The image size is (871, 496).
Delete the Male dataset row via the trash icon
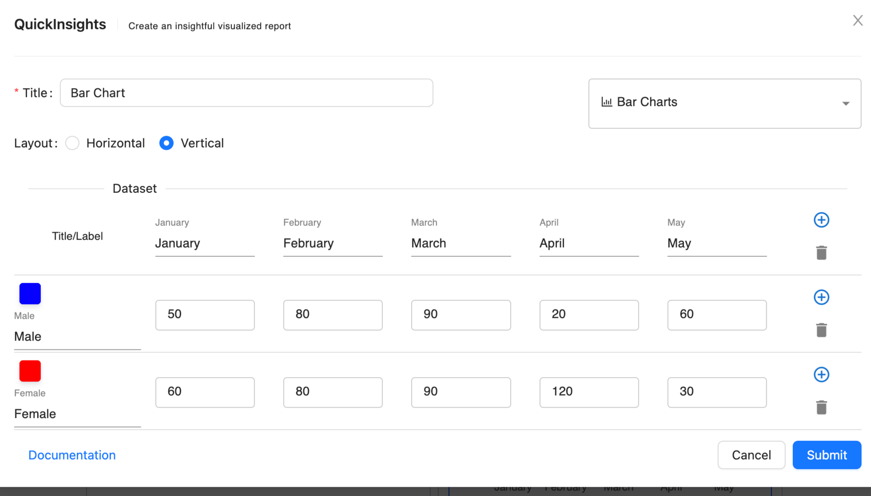[x=821, y=330]
